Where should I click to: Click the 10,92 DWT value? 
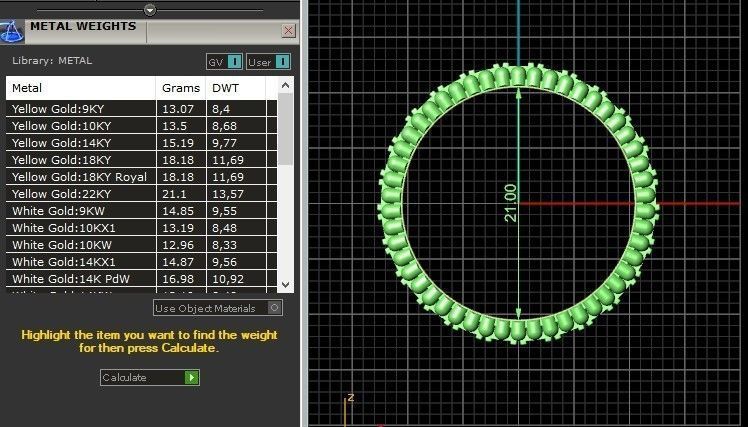tap(228, 279)
